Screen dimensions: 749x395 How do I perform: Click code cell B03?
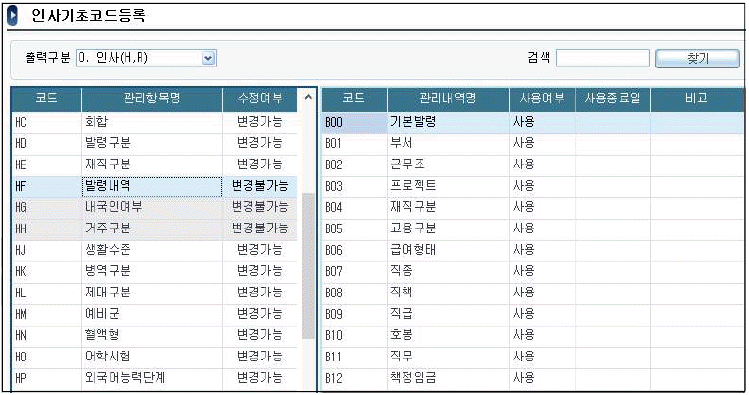pos(355,186)
